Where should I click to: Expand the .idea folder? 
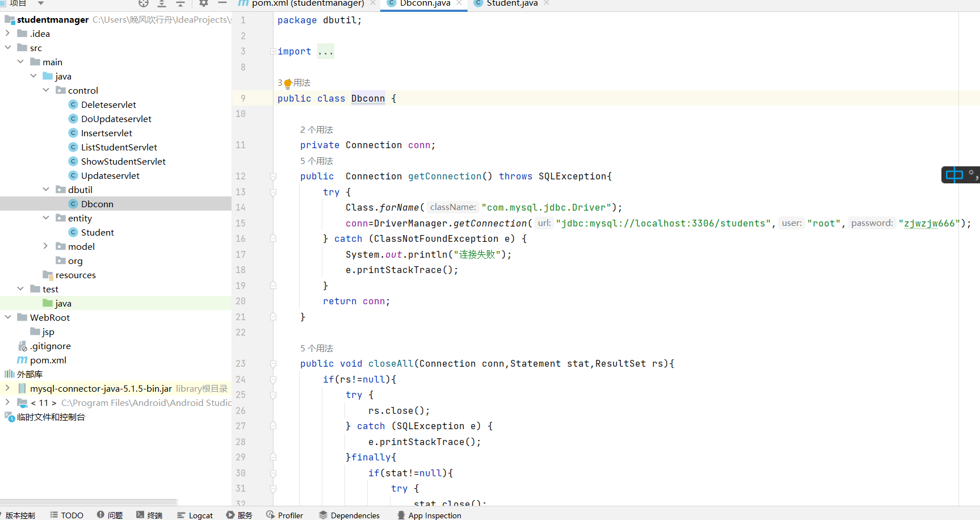[8, 33]
